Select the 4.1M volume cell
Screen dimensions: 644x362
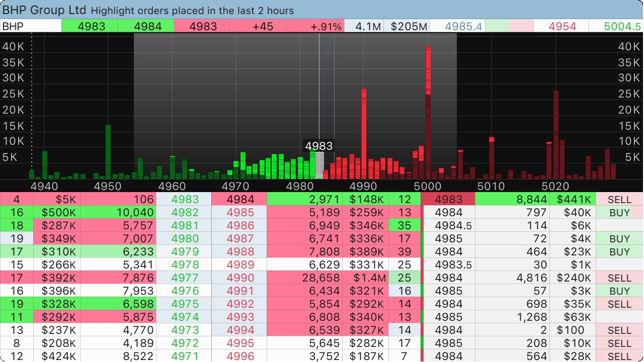(364, 26)
